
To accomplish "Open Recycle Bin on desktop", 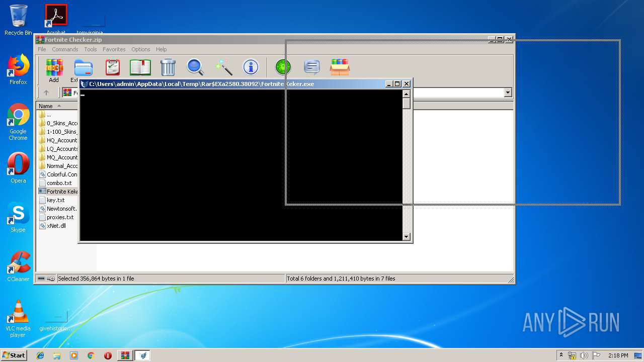I will [x=18, y=20].
